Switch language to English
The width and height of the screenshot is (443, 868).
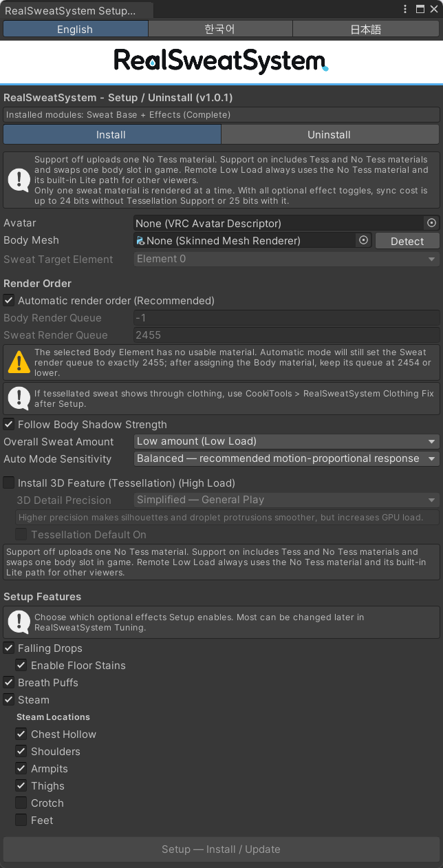click(x=76, y=29)
